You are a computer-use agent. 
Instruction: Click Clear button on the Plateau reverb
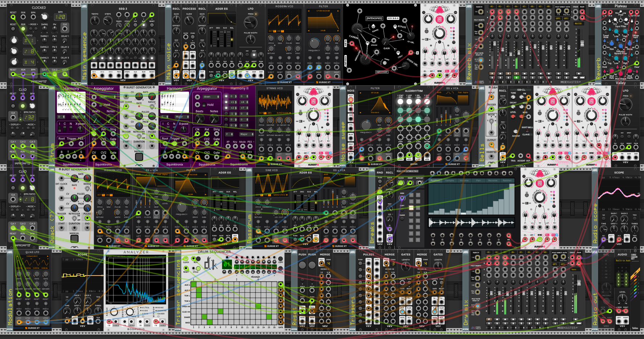(x=636, y=63)
